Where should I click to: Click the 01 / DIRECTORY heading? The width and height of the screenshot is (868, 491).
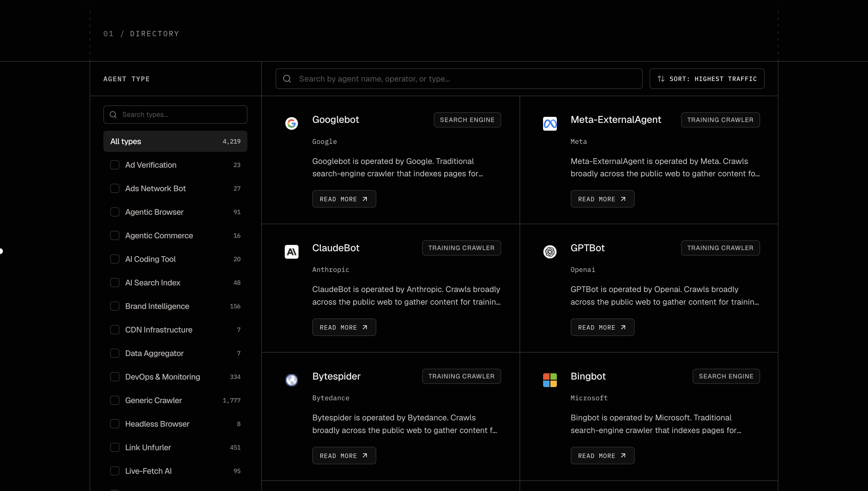(x=141, y=34)
